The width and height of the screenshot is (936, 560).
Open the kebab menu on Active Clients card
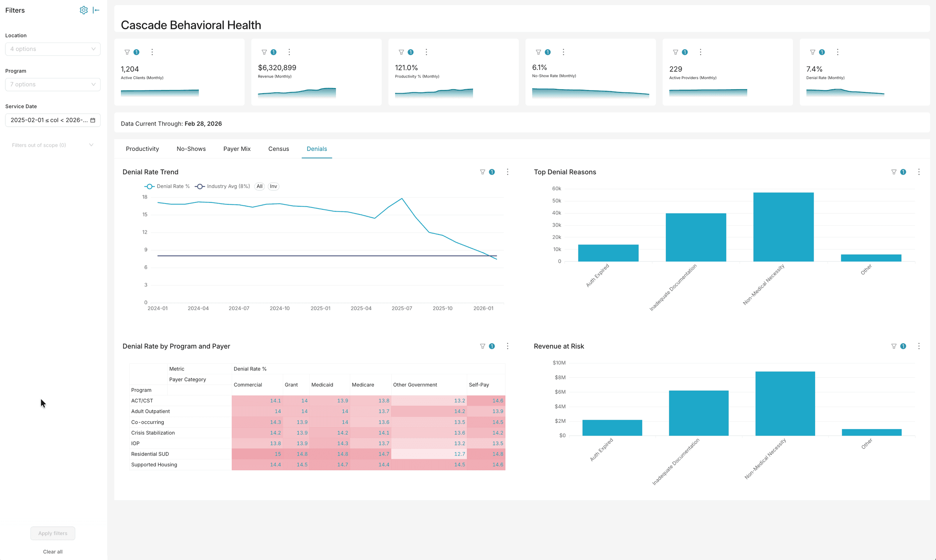click(152, 52)
